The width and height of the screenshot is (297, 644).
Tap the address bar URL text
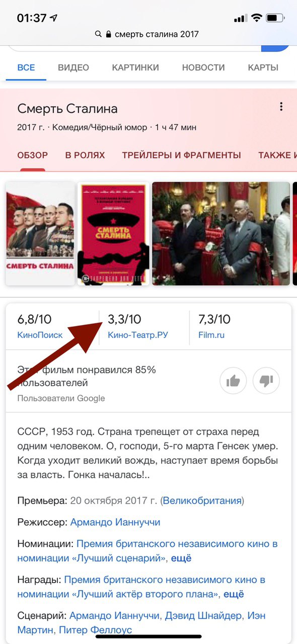(x=157, y=34)
